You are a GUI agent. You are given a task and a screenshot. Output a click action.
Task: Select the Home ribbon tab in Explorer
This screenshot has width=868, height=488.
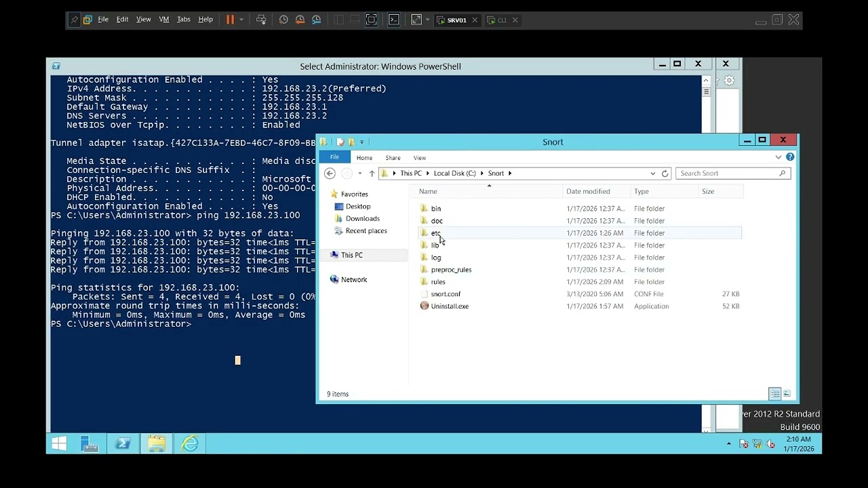click(x=364, y=158)
